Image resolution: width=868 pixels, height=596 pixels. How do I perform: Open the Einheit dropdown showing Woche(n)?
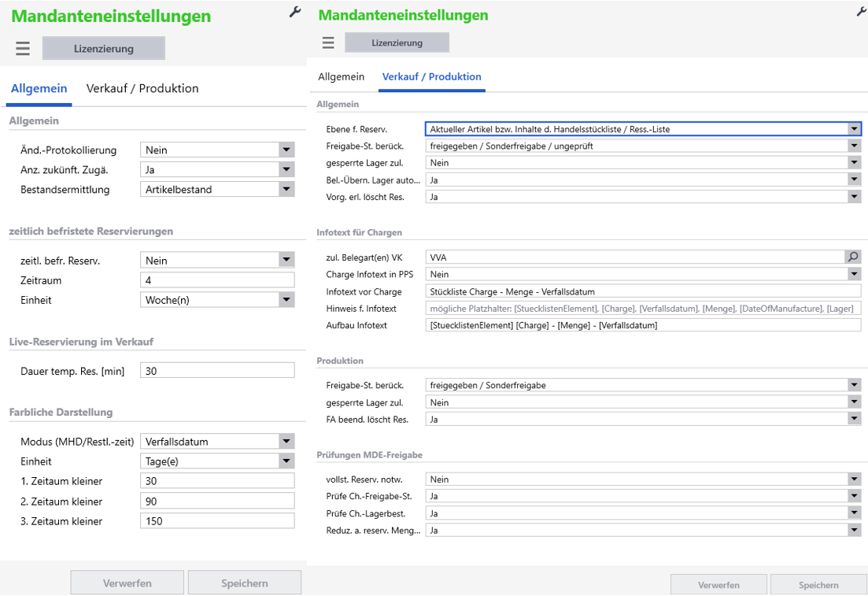point(286,300)
